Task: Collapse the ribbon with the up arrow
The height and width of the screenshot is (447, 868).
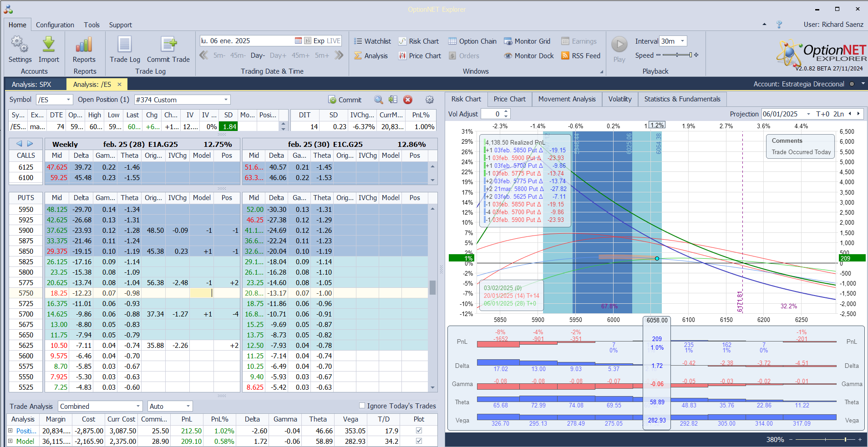Action: (x=764, y=25)
